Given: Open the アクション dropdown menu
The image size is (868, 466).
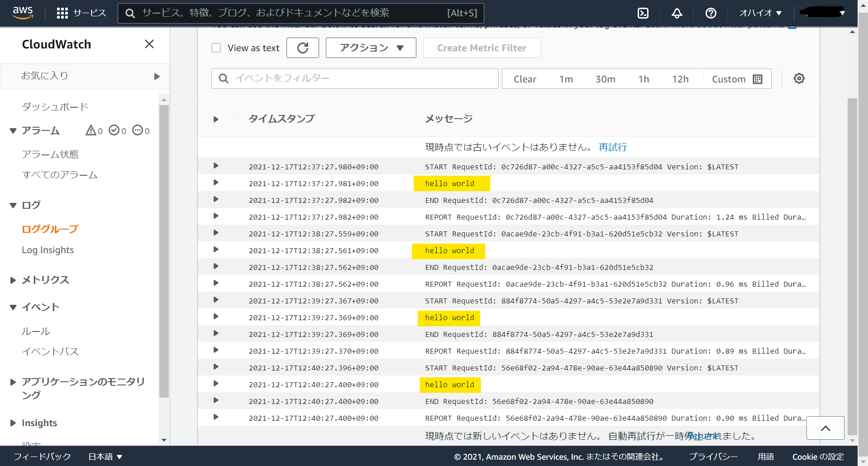Looking at the screenshot, I should (371, 48).
